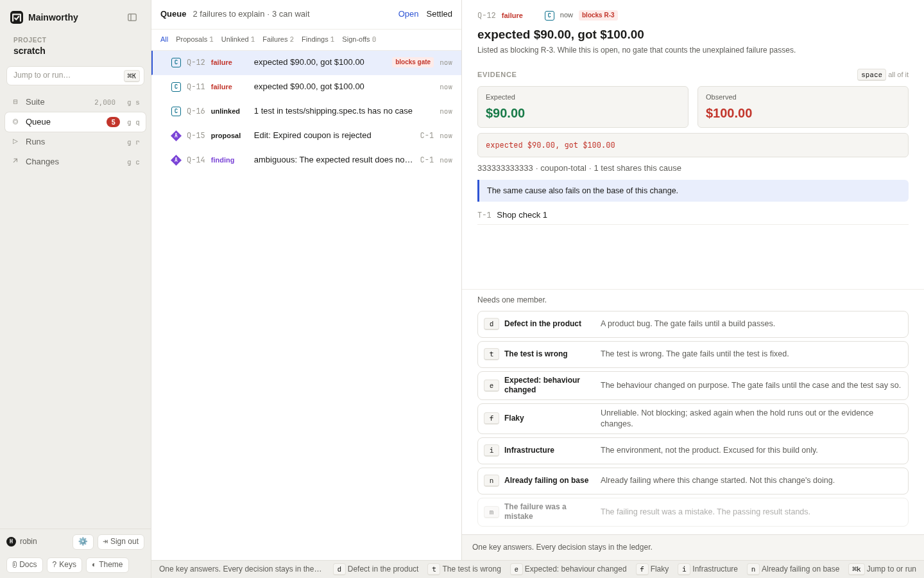The height and width of the screenshot is (578, 924).
Task: Pick Expected: behaviour changed answer
Action: point(693,386)
